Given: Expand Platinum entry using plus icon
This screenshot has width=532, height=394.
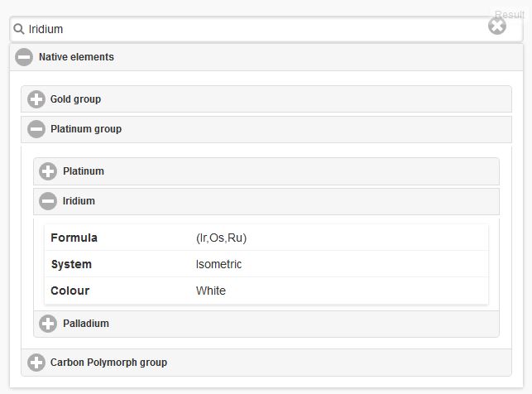Looking at the screenshot, I should pyautogui.click(x=48, y=171).
